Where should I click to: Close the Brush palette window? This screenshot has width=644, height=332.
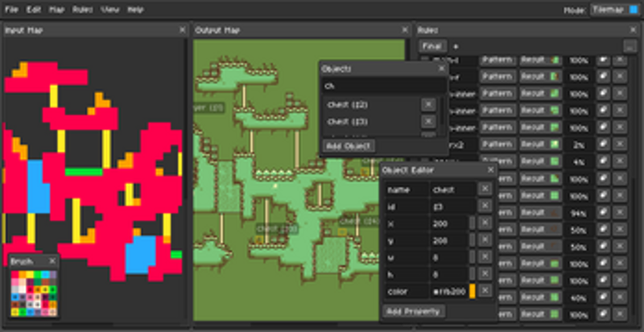coord(52,261)
